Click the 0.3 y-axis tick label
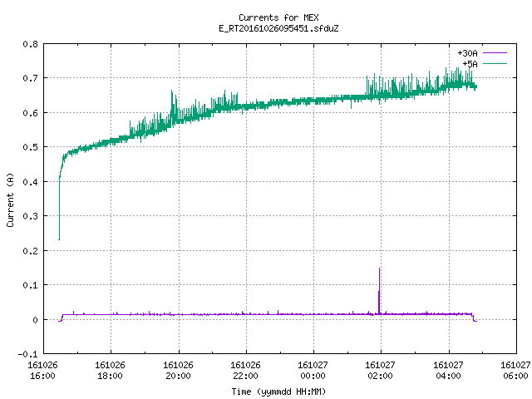Image resolution: width=532 pixels, height=399 pixels. (x=31, y=216)
